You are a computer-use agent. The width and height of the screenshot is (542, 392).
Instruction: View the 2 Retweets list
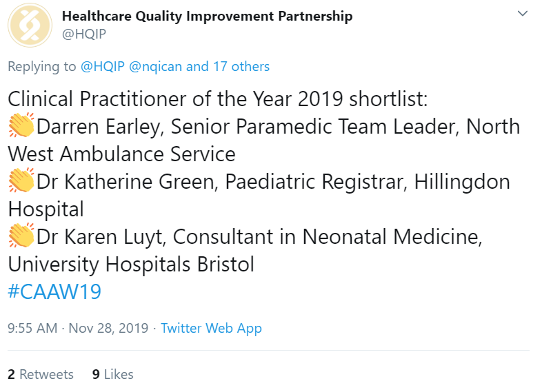pyautogui.click(x=41, y=374)
